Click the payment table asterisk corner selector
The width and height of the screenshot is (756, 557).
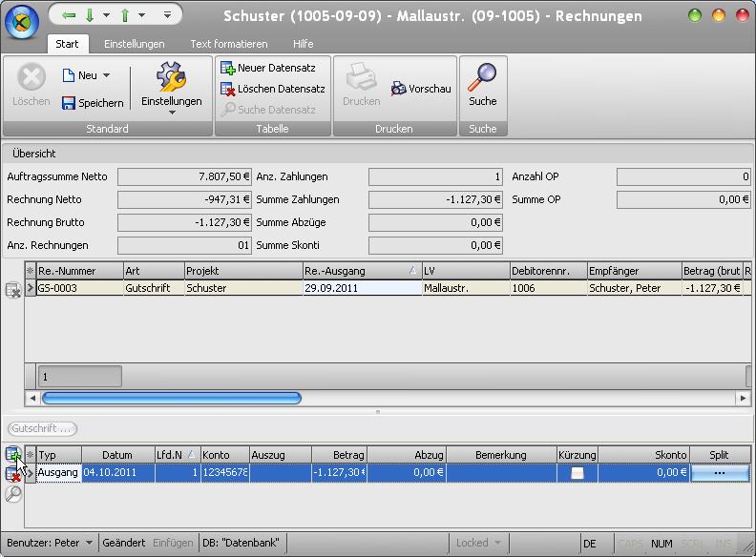[x=31, y=455]
